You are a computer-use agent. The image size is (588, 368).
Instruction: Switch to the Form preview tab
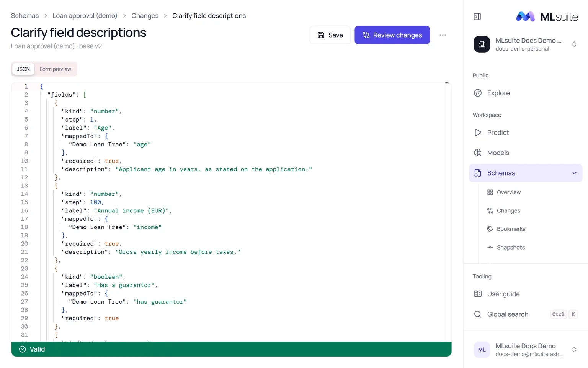tap(56, 69)
